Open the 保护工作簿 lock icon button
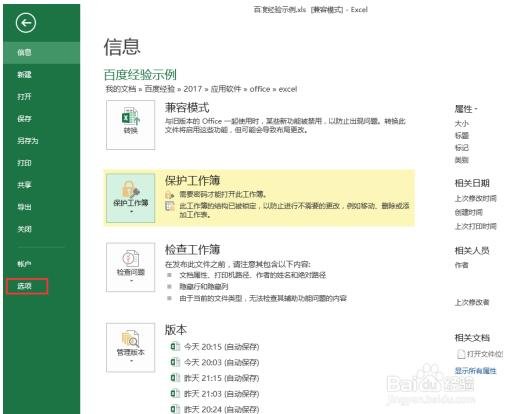This screenshot has width=514, height=414. click(x=130, y=198)
